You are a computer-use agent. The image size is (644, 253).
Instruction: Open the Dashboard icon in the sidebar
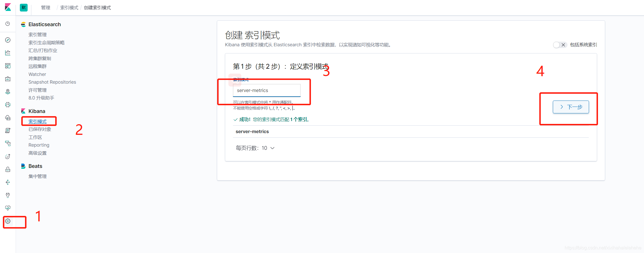(x=8, y=66)
